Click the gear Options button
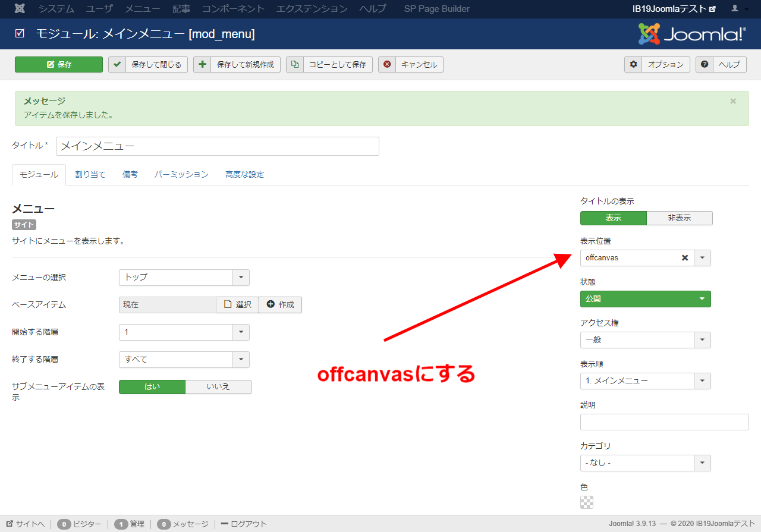Screen dimensions: 761x532 [x=657, y=65]
